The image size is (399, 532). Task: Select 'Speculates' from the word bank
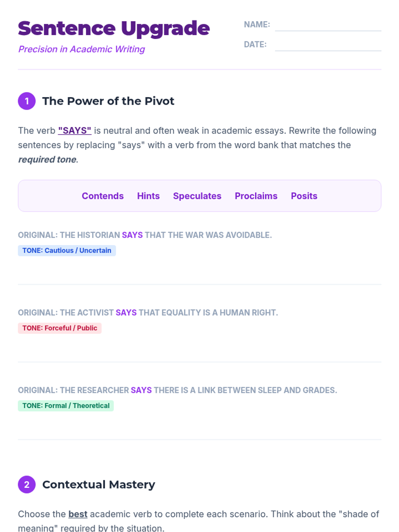click(197, 196)
